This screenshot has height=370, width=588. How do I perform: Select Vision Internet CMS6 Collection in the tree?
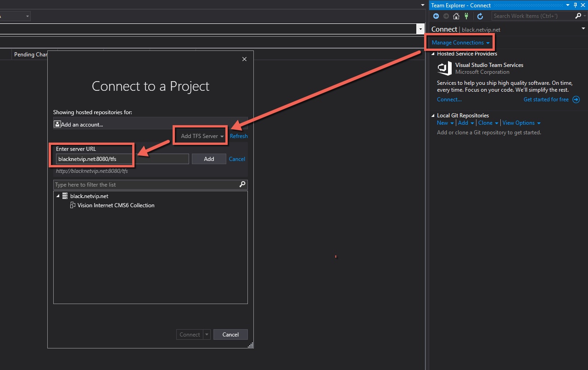click(116, 205)
